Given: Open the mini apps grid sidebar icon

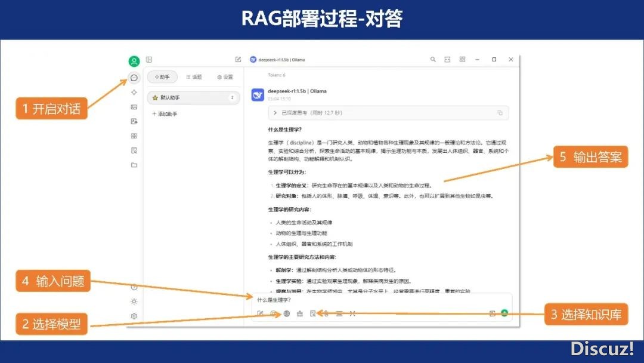Looking at the screenshot, I should (134, 136).
